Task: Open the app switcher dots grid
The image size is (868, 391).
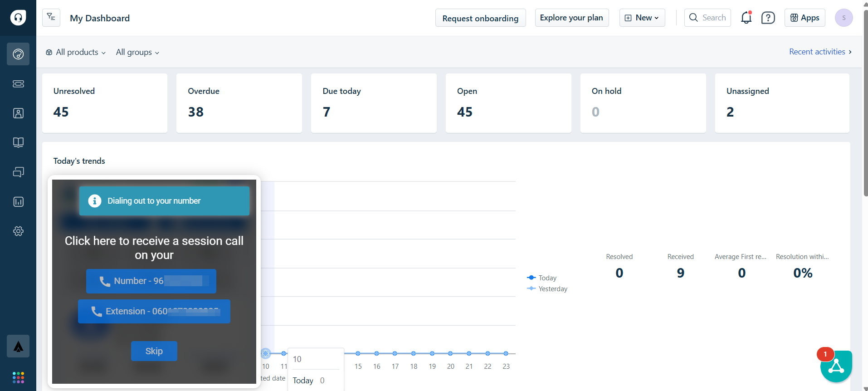Action: click(x=18, y=377)
